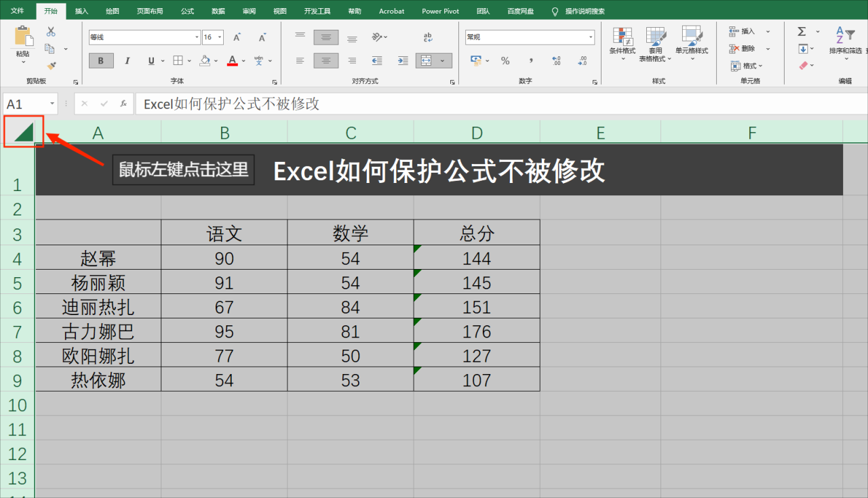Expand the 插入 insert cells arrow

pos(768,31)
